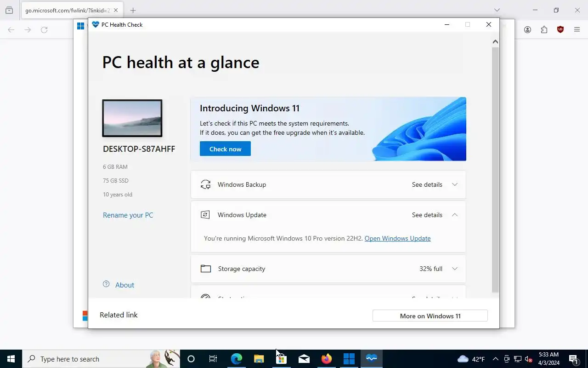Minimize the PC Health Check window

447,24
